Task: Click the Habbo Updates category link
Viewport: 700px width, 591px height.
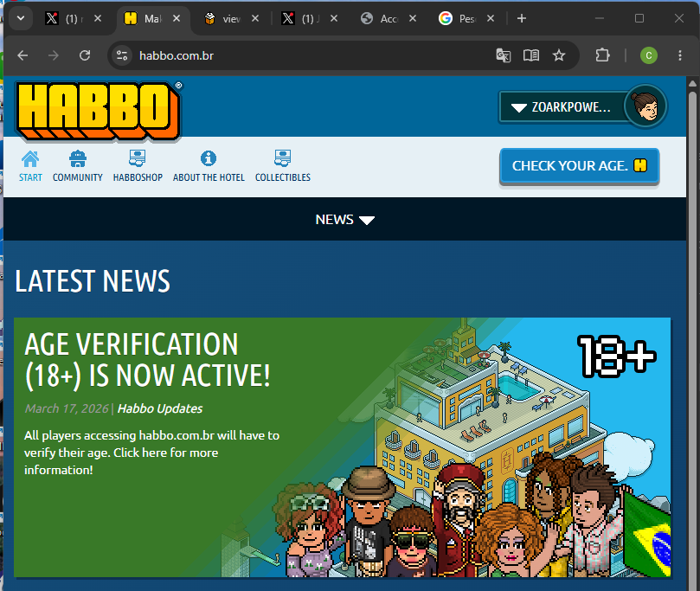Action: pyautogui.click(x=160, y=408)
